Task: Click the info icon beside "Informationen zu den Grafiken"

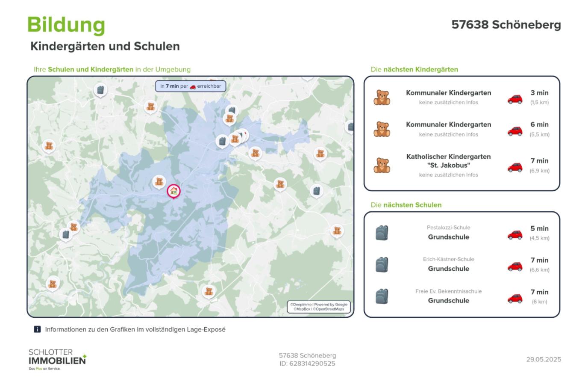Action: [x=37, y=329]
